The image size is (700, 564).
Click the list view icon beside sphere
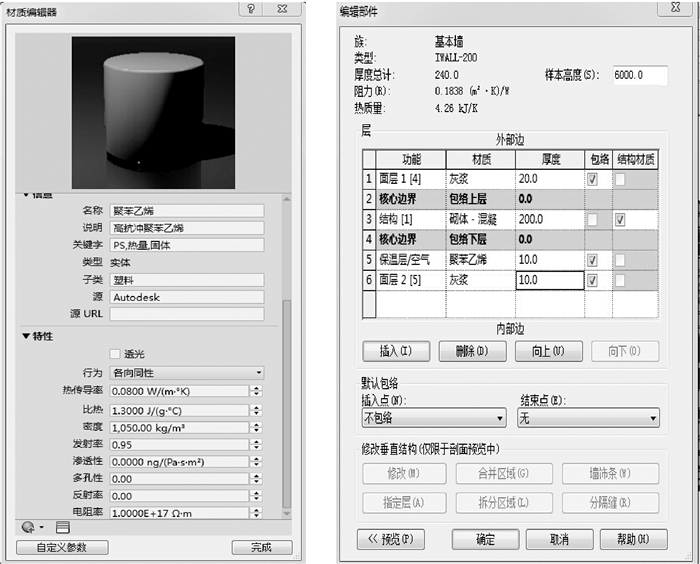click(62, 527)
